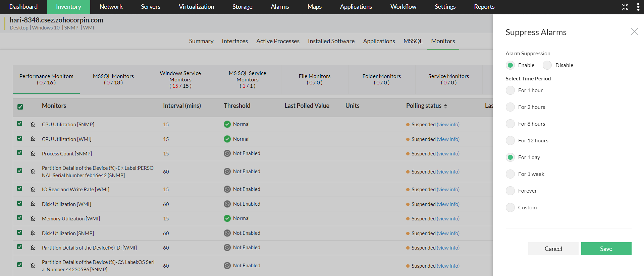This screenshot has width=644, height=276.
Task: Open the Alarms menu in top navigation
Action: 280,7
